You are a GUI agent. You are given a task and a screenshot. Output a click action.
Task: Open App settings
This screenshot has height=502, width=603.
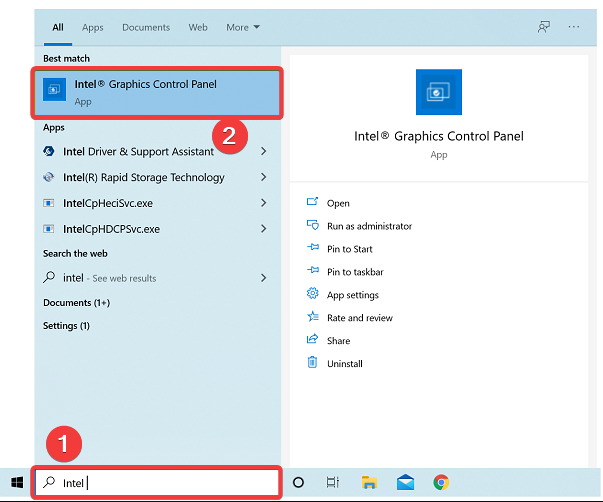[353, 295]
